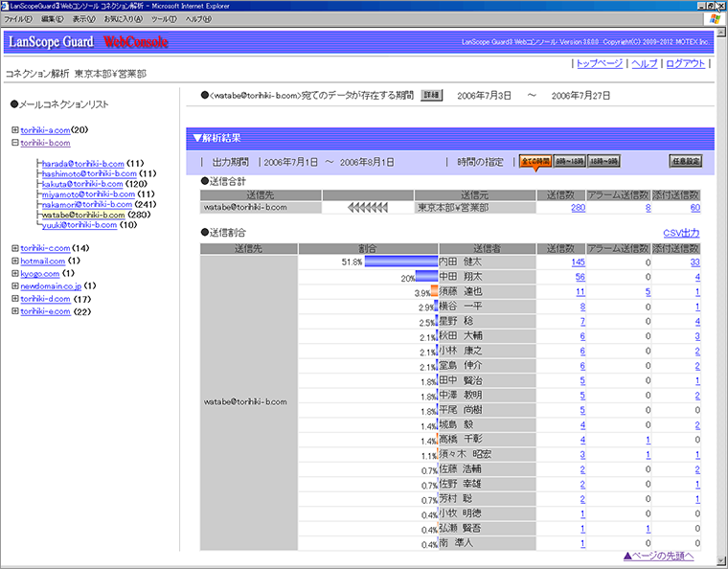
Task: Click the orange 3.9% ratio bar
Action: point(435,291)
